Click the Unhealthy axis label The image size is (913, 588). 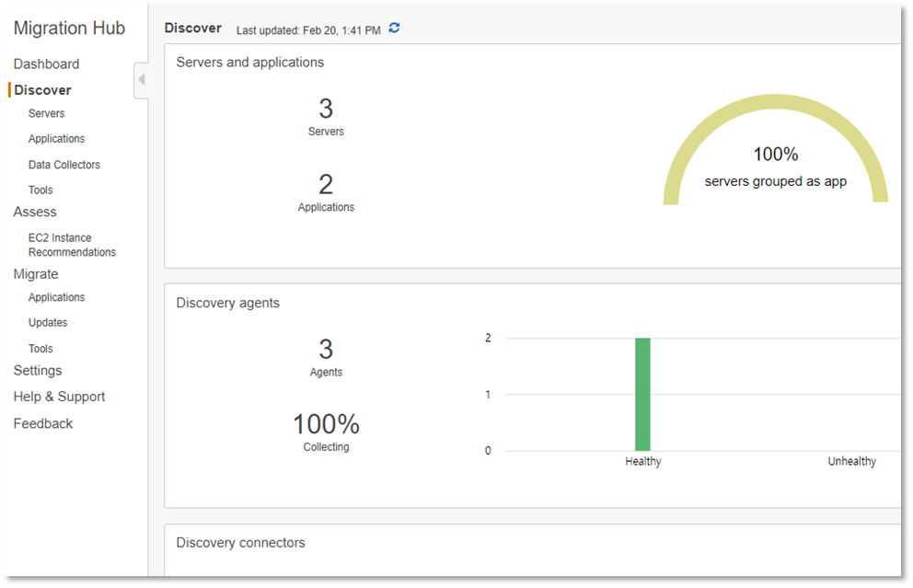pos(852,462)
